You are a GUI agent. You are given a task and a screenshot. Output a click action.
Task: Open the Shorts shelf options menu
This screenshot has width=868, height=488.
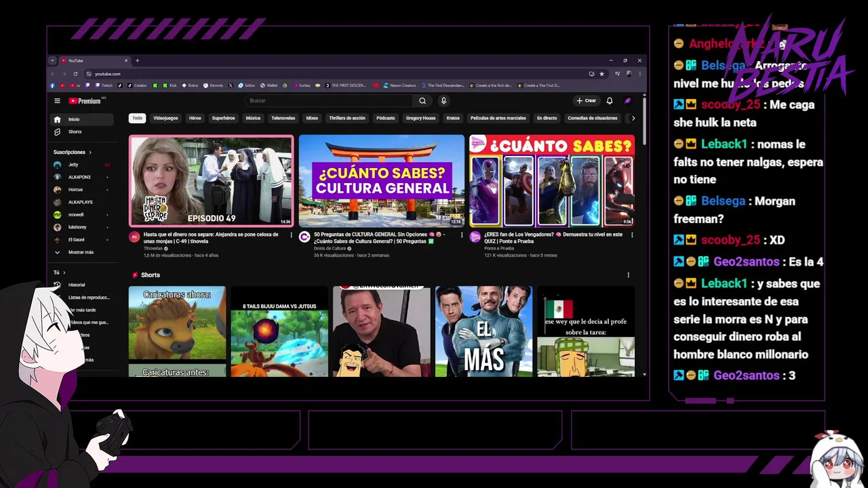(628, 275)
